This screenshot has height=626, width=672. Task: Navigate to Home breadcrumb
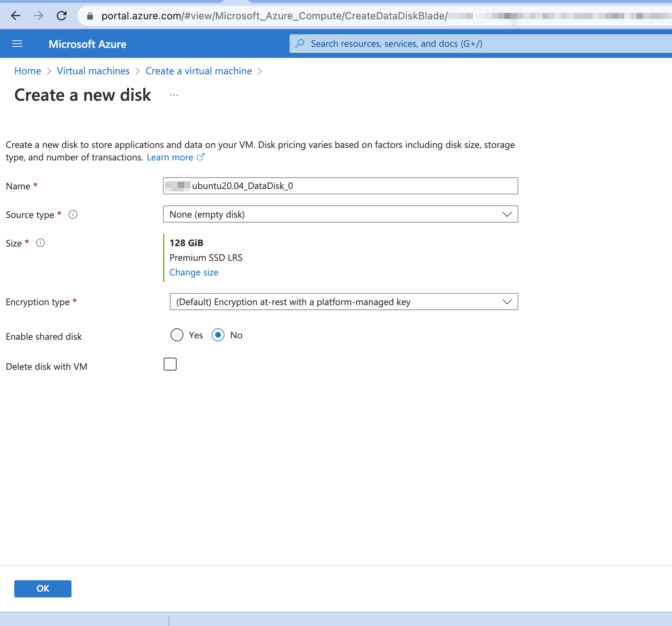coord(28,71)
